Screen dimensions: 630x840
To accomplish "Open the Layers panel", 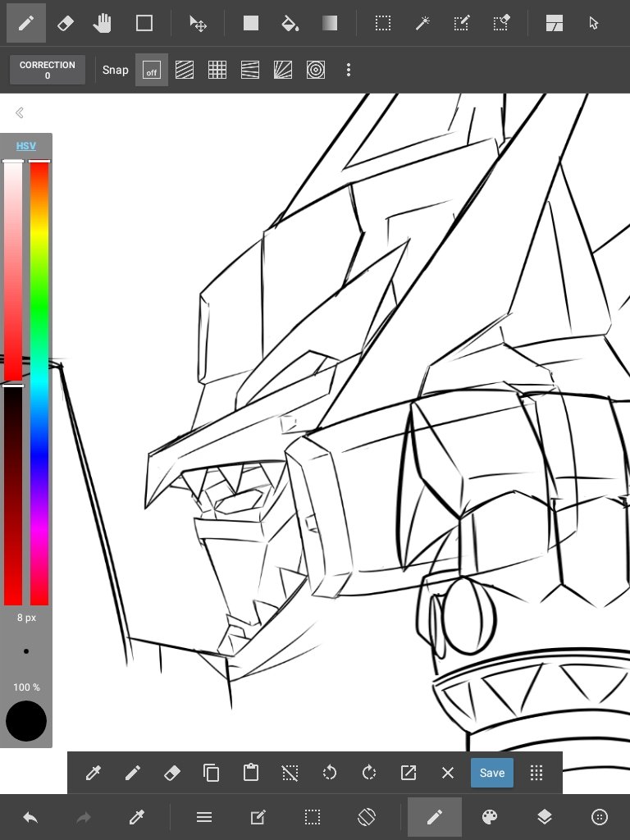I will tap(545, 817).
